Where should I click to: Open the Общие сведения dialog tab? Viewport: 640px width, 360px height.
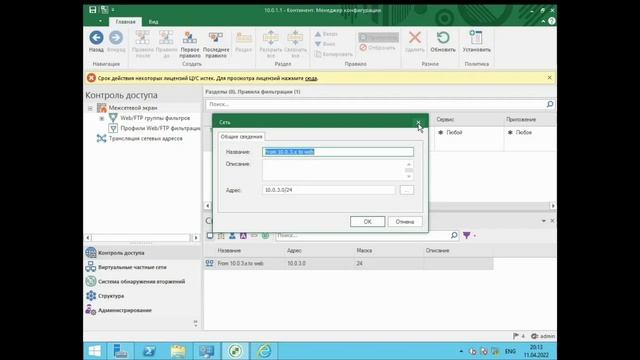coord(242,137)
